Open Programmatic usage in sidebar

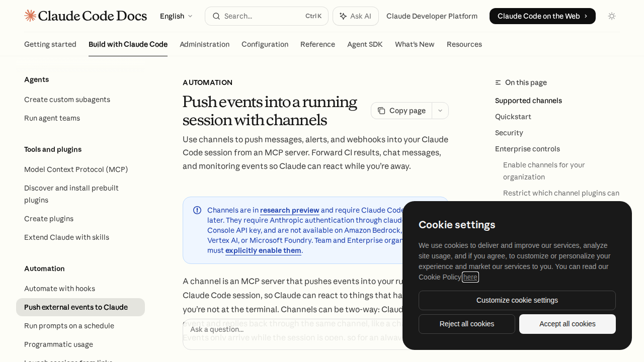(x=58, y=344)
